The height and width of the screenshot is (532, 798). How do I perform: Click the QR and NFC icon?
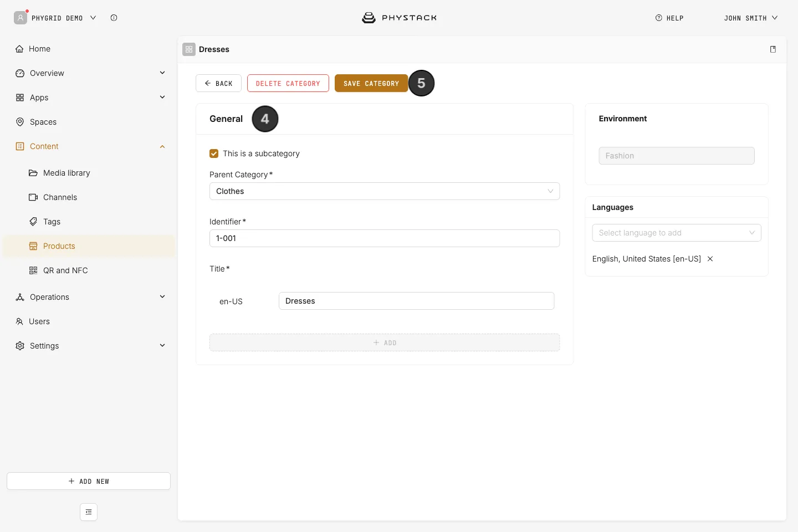click(33, 270)
